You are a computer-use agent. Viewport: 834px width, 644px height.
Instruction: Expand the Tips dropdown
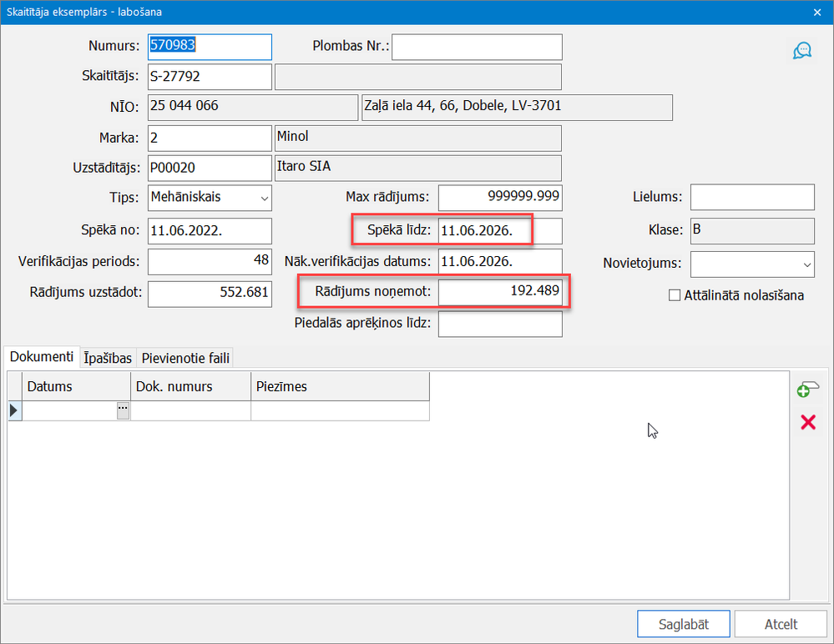(x=265, y=199)
